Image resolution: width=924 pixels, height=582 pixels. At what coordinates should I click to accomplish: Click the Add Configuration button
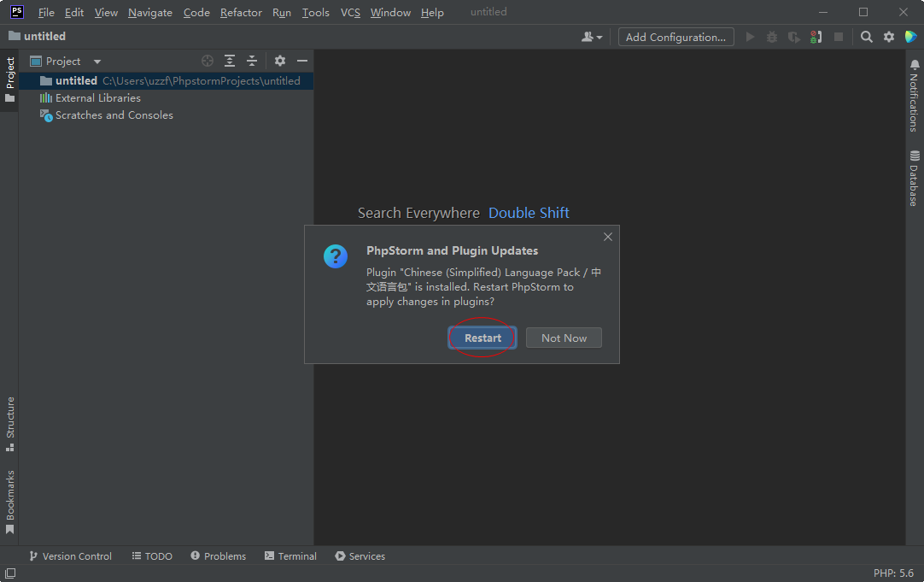[x=675, y=37]
